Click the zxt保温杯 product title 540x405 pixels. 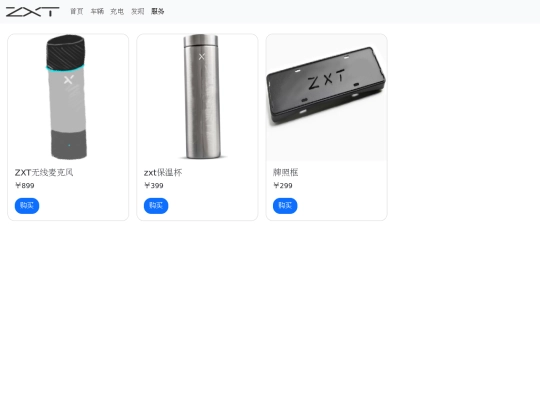163,172
